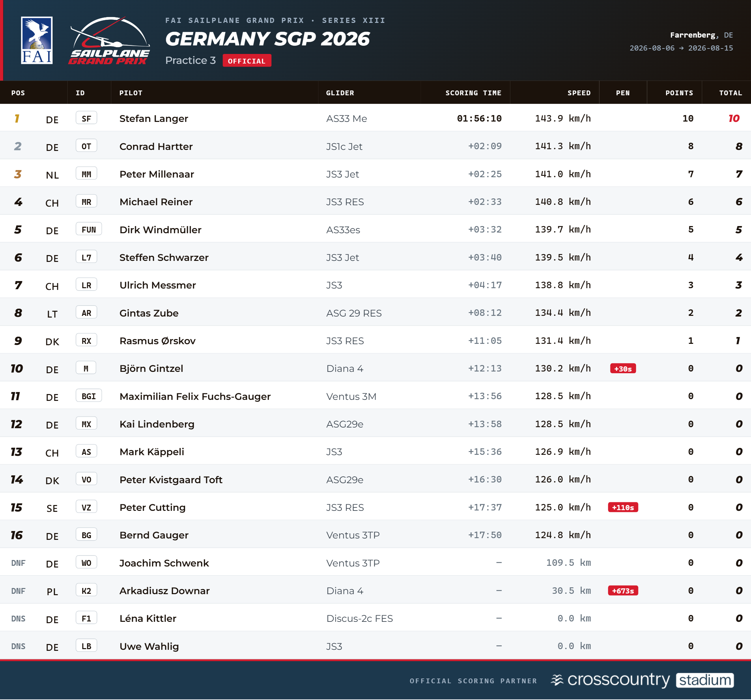Select pilot name Rasmus Ørskov
This screenshot has width=751, height=700.
[157, 341]
